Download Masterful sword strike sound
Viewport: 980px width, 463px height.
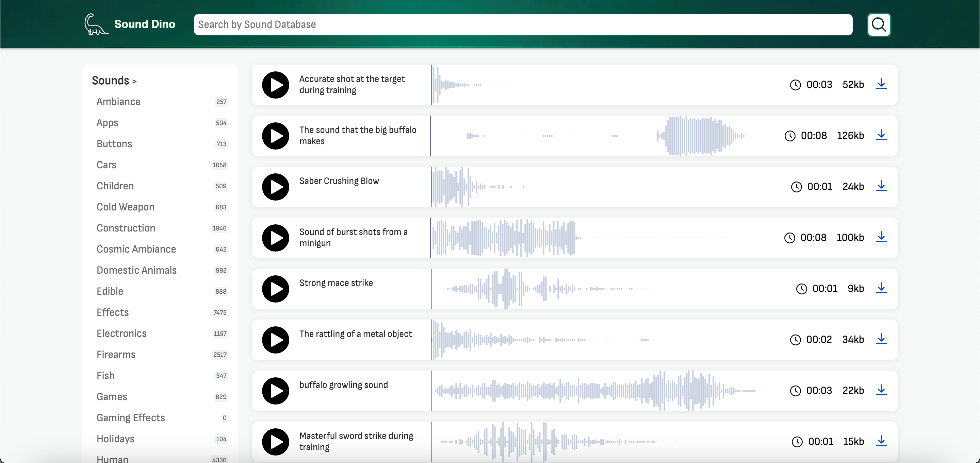click(881, 441)
